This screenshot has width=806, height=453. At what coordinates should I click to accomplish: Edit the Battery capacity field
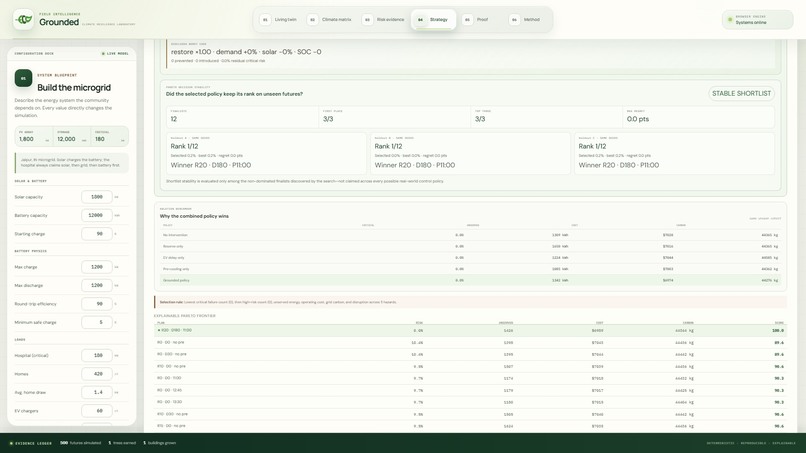pyautogui.click(x=97, y=215)
